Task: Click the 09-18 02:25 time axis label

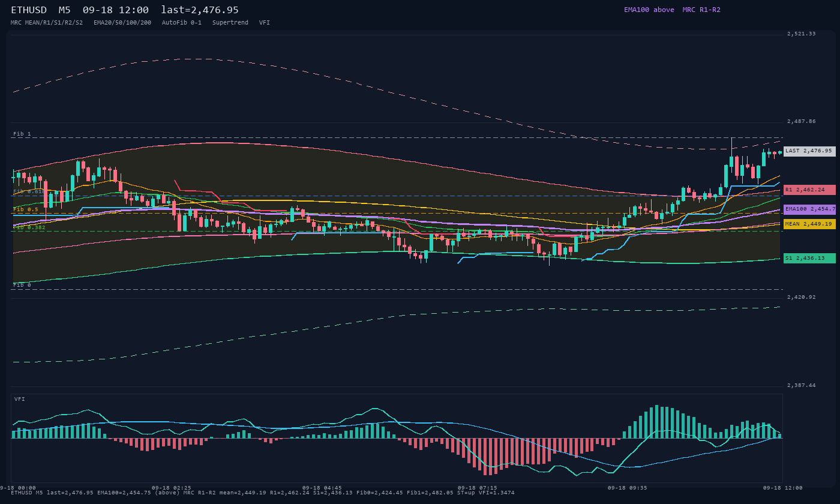Action: [x=172, y=488]
